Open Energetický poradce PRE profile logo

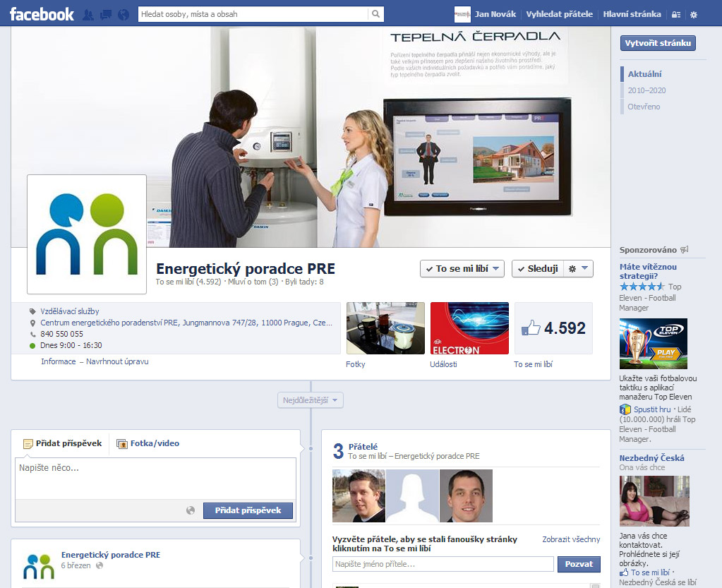tap(87, 234)
